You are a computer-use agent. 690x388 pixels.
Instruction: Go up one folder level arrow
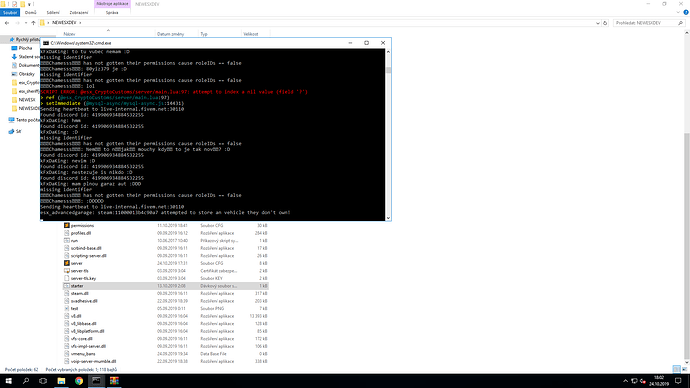(33, 23)
